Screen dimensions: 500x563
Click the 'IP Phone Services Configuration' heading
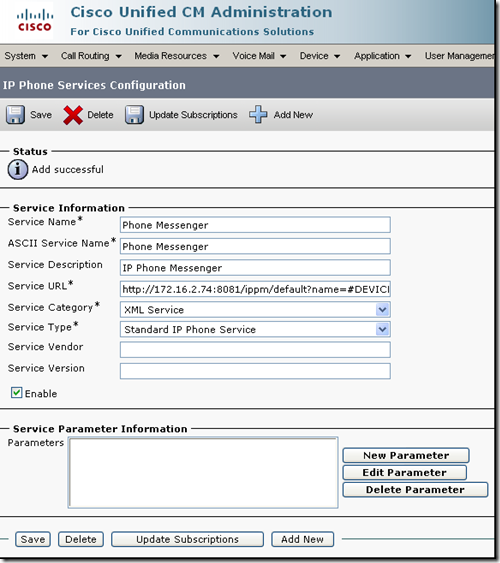94,85
